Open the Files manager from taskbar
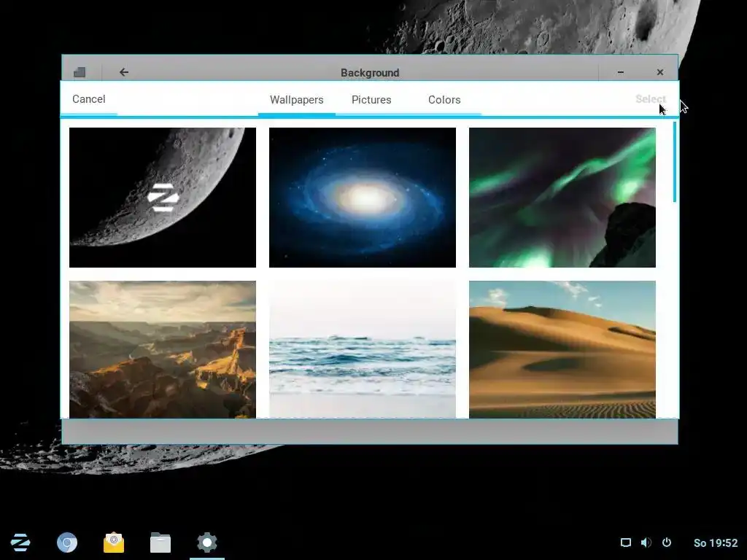 point(160,542)
